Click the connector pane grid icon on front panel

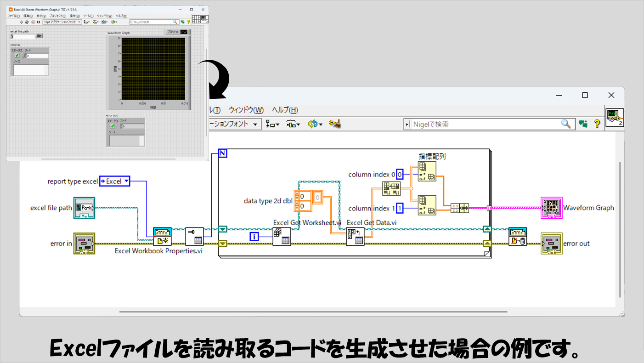[x=196, y=19]
